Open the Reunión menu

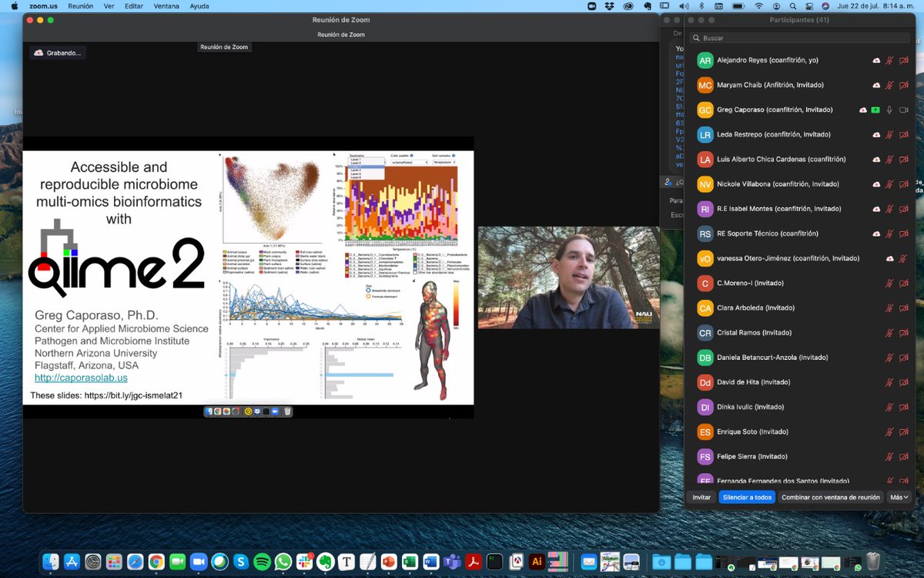click(x=80, y=5)
